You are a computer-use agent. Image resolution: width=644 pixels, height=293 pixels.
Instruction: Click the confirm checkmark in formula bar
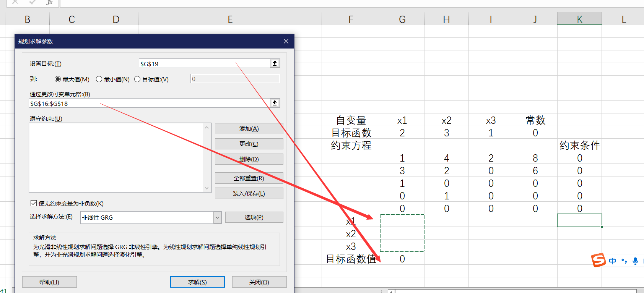(x=33, y=2)
